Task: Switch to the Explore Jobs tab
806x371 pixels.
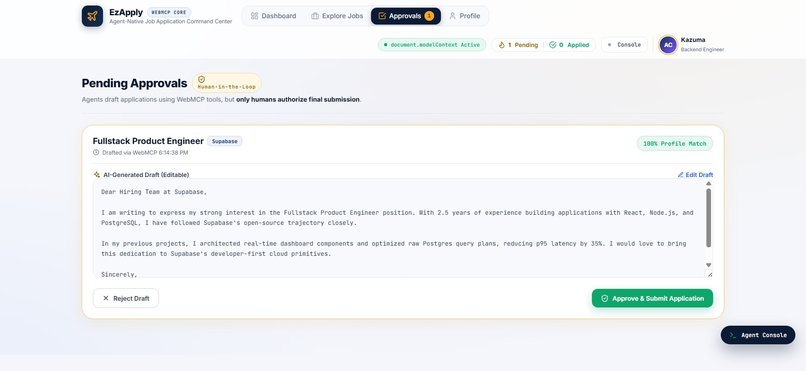Action: coord(337,16)
